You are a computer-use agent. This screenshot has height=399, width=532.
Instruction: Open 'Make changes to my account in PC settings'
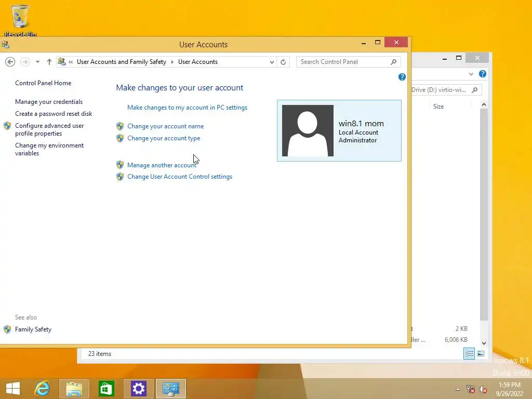coord(187,108)
